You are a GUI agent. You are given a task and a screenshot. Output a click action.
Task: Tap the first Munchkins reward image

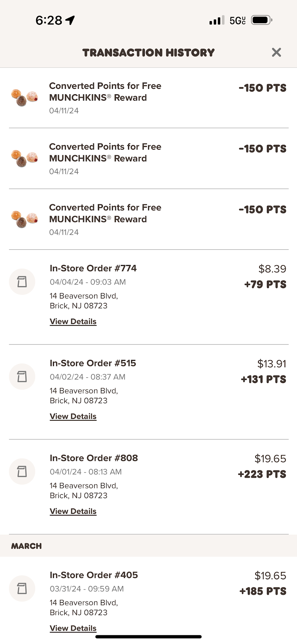[24, 98]
